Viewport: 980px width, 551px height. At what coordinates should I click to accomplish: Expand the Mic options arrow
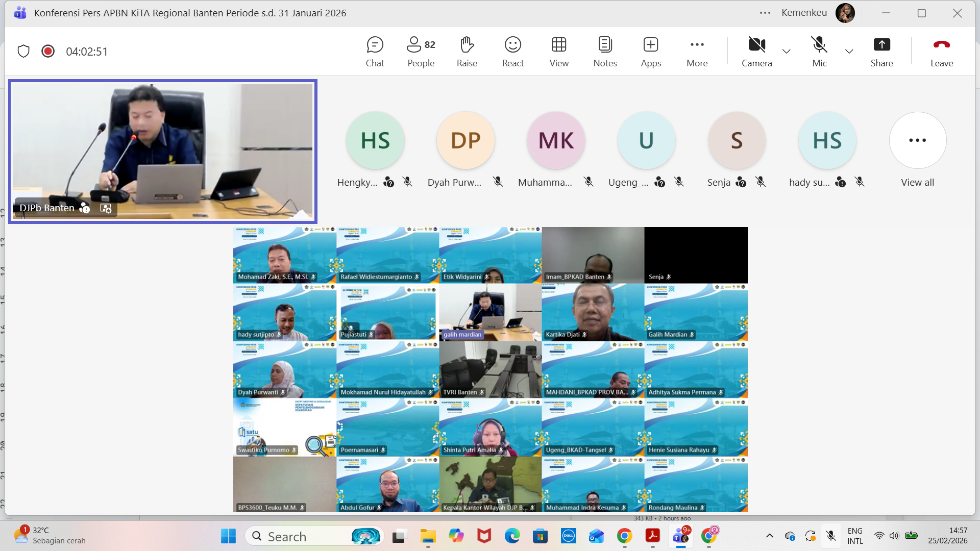pos(849,51)
